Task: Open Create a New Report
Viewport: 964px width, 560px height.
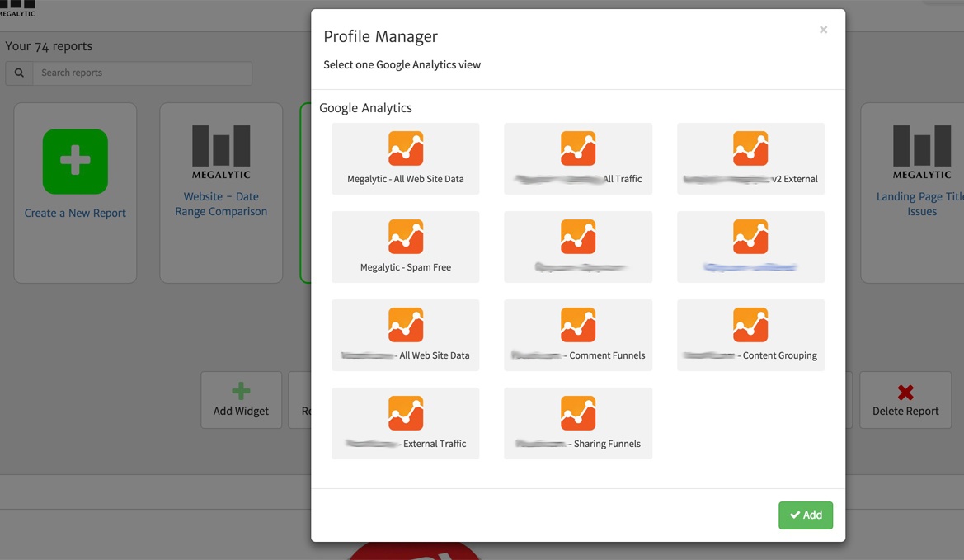Action: point(75,213)
